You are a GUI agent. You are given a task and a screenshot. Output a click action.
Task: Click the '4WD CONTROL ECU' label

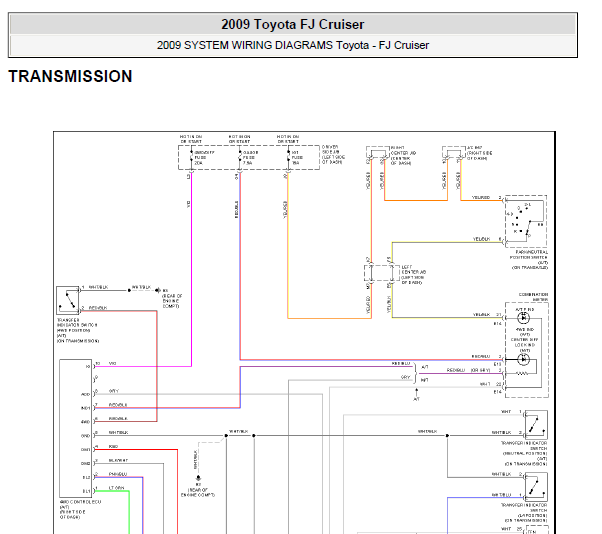[x=80, y=502]
